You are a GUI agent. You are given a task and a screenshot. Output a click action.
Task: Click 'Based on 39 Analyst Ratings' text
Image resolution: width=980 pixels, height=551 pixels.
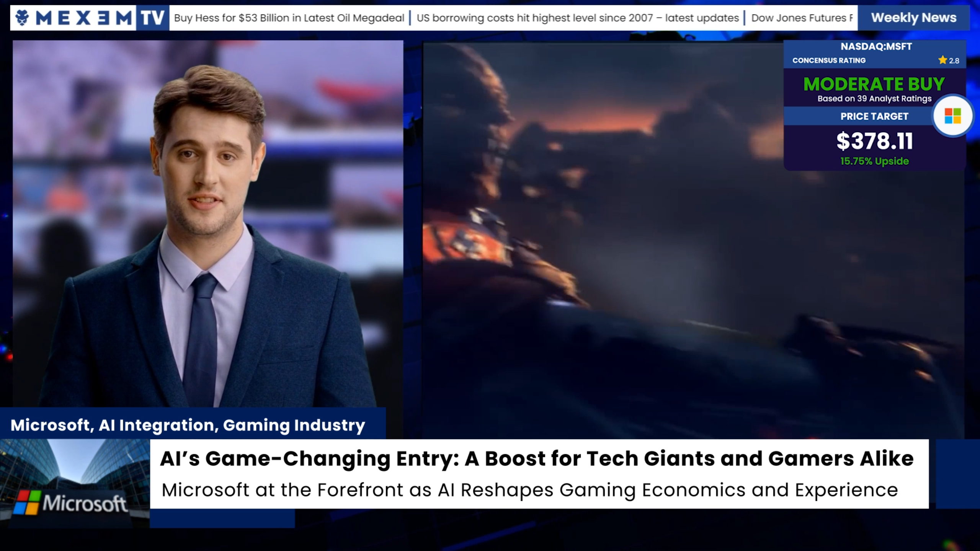point(874,99)
